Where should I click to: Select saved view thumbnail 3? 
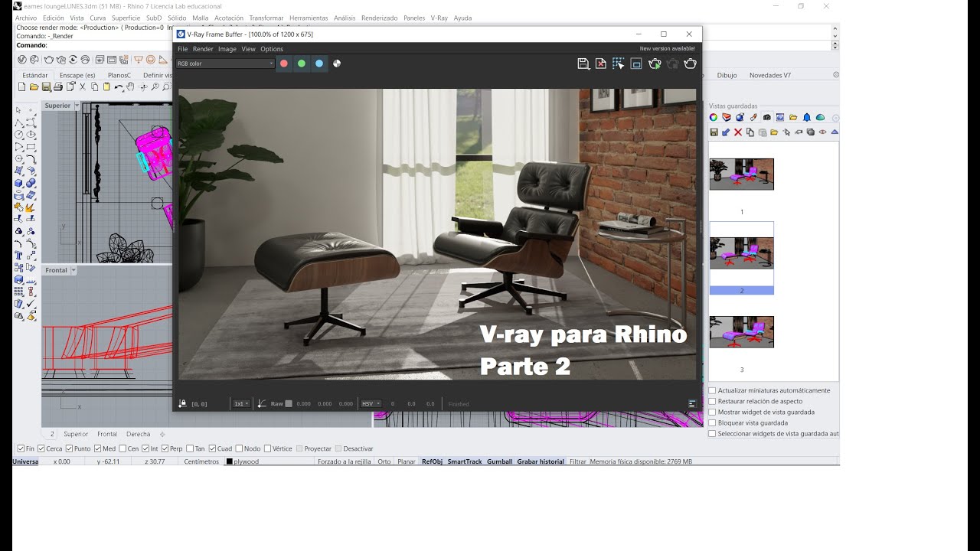click(x=741, y=332)
